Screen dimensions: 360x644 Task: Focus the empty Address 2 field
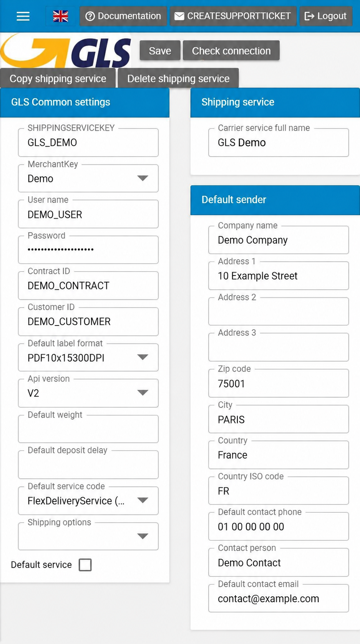coord(279,312)
